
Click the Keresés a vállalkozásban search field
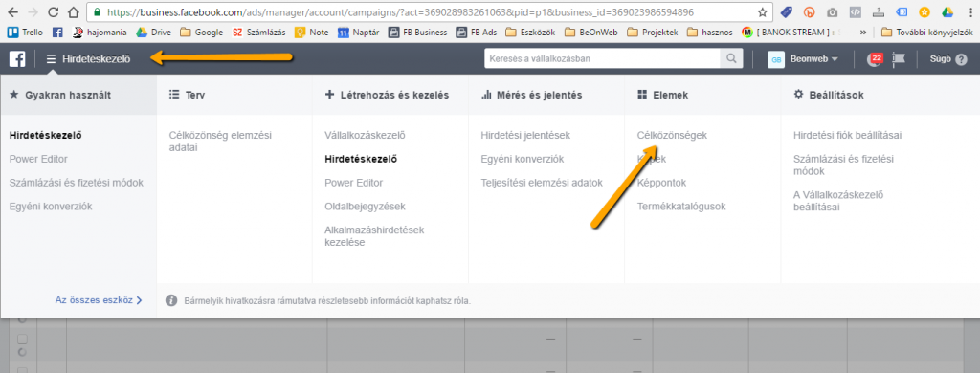[603, 58]
